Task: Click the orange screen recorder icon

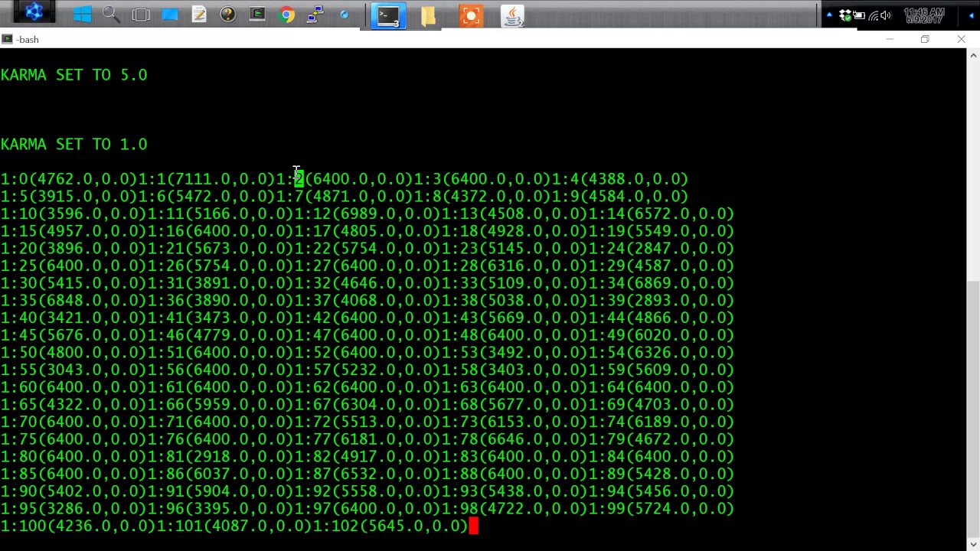Action: 471,15
